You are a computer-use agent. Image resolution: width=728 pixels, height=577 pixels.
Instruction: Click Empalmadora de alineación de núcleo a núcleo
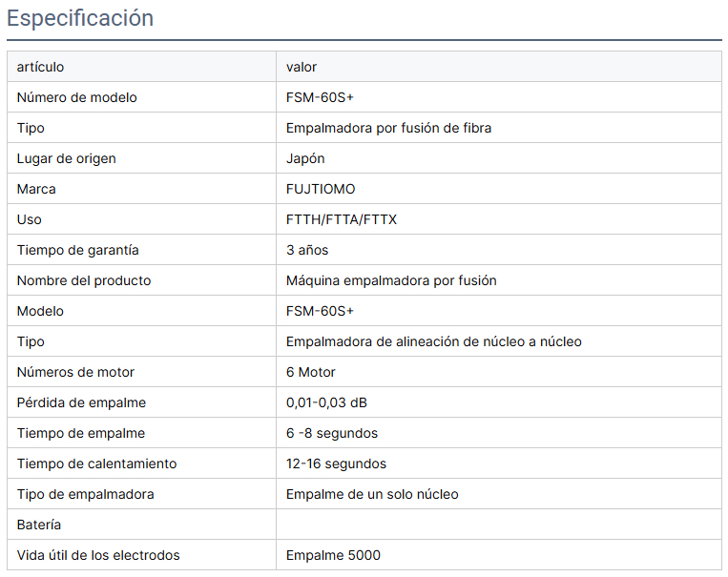tap(433, 341)
